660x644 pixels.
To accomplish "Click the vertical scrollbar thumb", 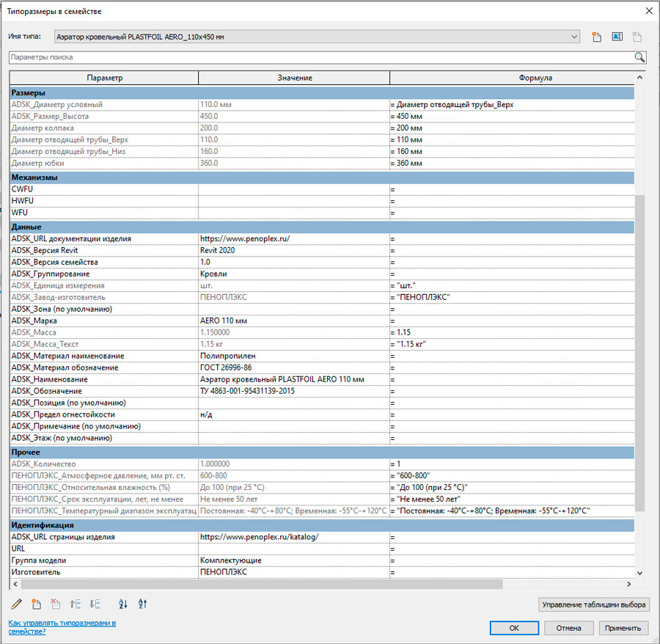I will pos(639,353).
